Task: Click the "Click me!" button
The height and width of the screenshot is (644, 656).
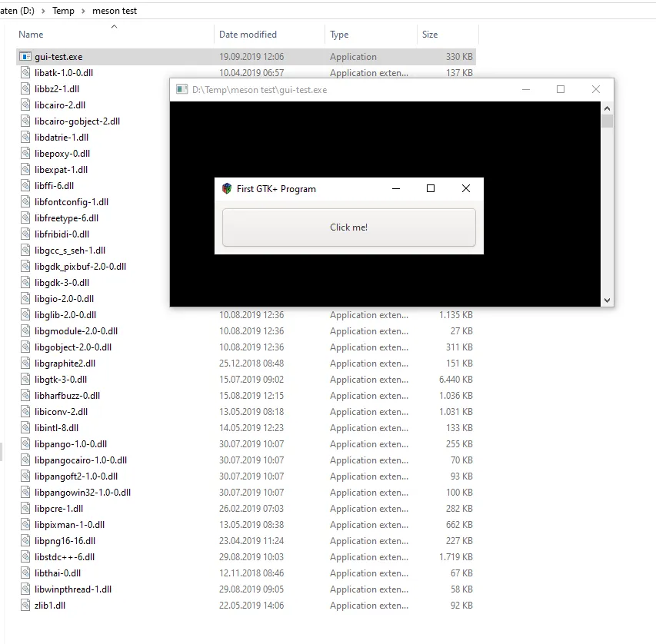Action: (x=349, y=227)
